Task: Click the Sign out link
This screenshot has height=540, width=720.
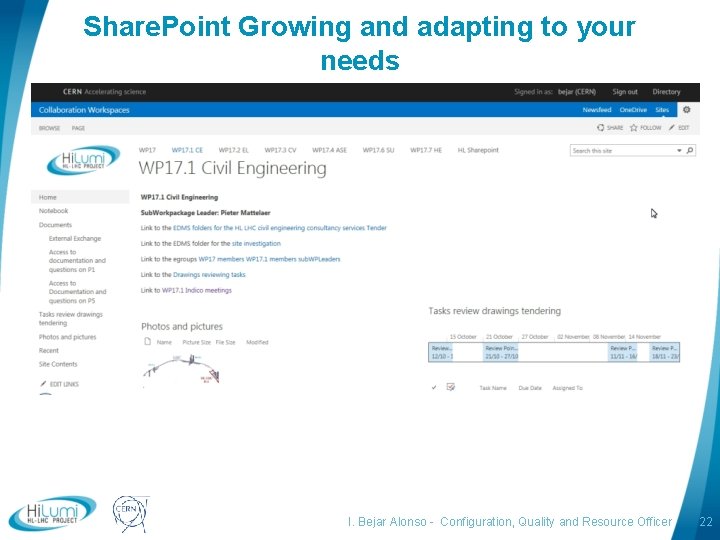Action: pos(624,92)
